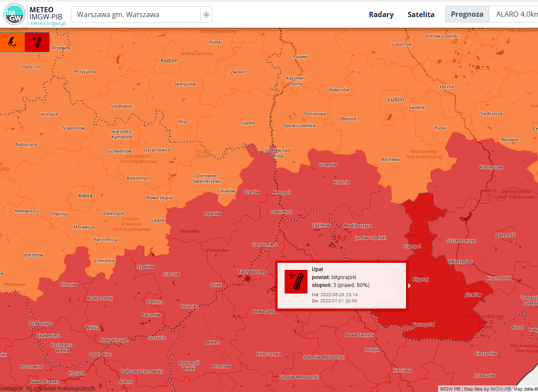Viewport: 538px width, 392px height.
Task: Click Tarnobrzeg on the map
Action: click(252, 272)
